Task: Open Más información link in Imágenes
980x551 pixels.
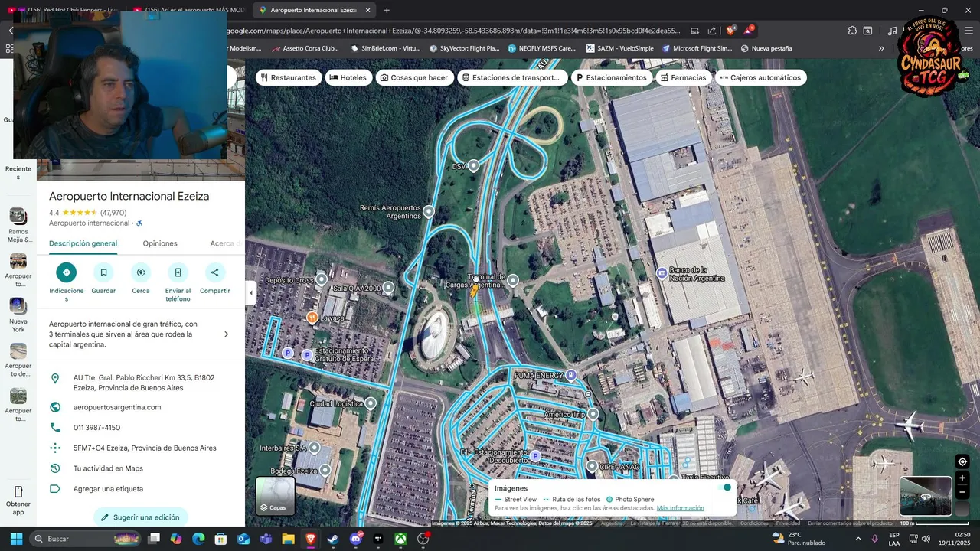Action: point(680,508)
